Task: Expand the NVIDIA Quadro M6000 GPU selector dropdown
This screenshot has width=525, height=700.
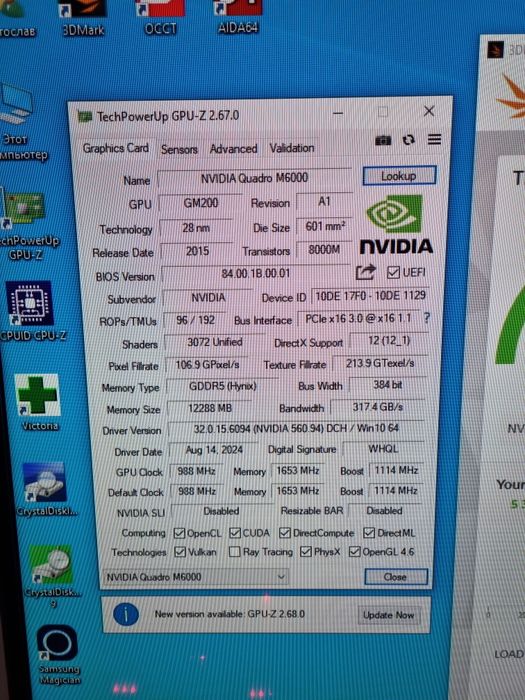Action: [195, 577]
